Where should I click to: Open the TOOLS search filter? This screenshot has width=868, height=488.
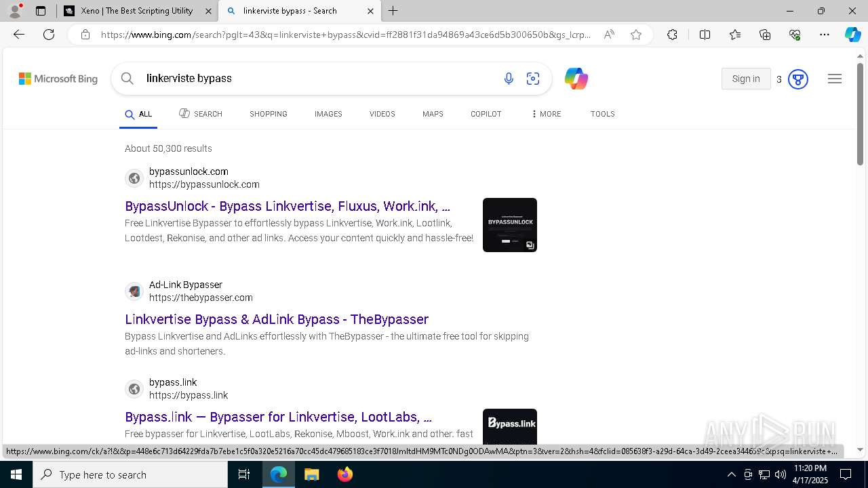(x=603, y=114)
